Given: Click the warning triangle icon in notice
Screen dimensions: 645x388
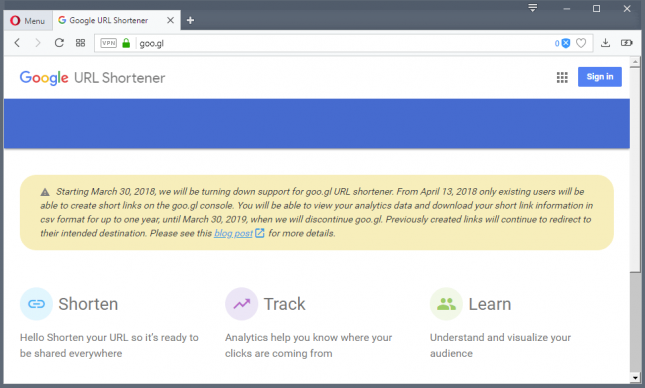Looking at the screenshot, I should (45, 192).
